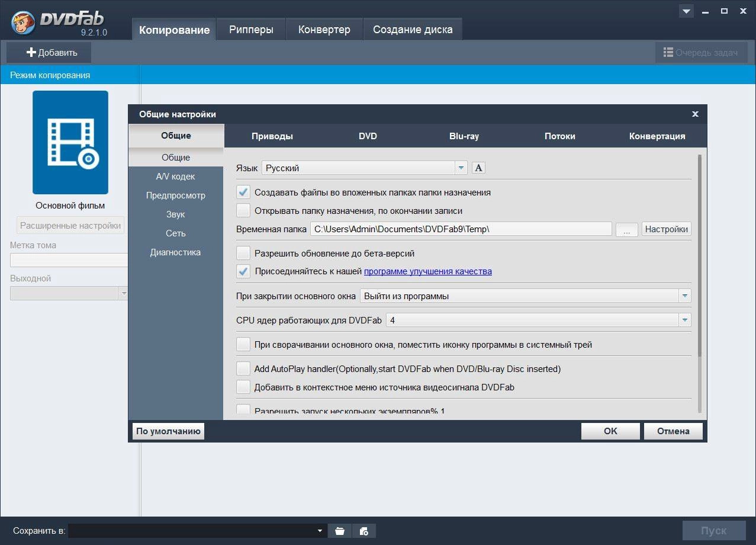This screenshot has width=756, height=545.
Task: Toggle Присоединяйтесь к нашей программе checkbox
Action: pyautogui.click(x=243, y=271)
